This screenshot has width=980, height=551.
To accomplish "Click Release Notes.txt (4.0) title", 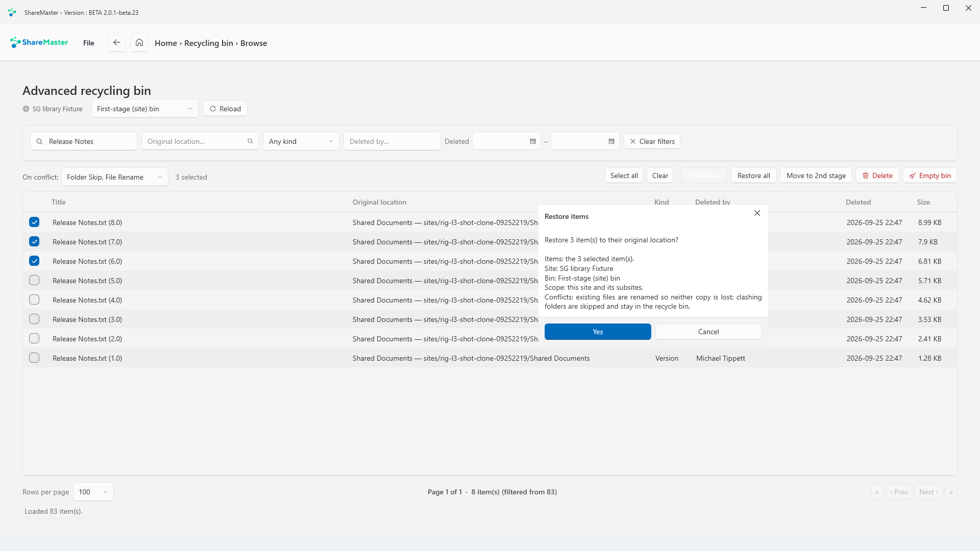I will 87,300.
